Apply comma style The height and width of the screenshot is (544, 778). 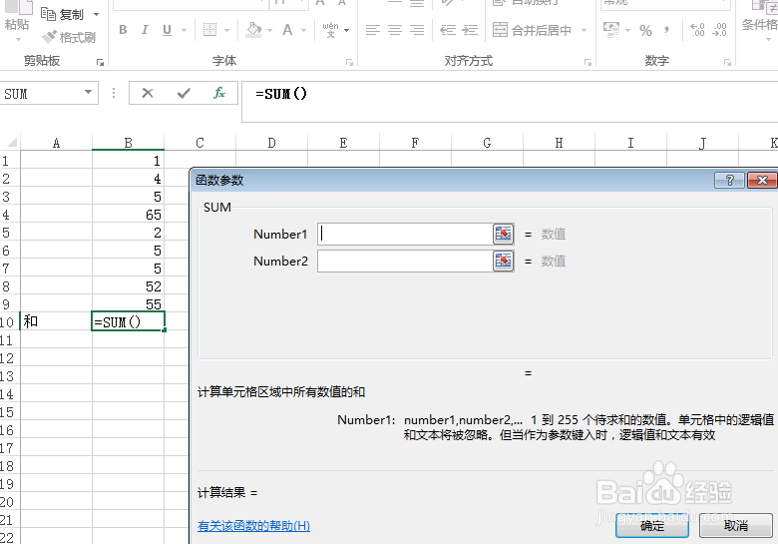[667, 30]
